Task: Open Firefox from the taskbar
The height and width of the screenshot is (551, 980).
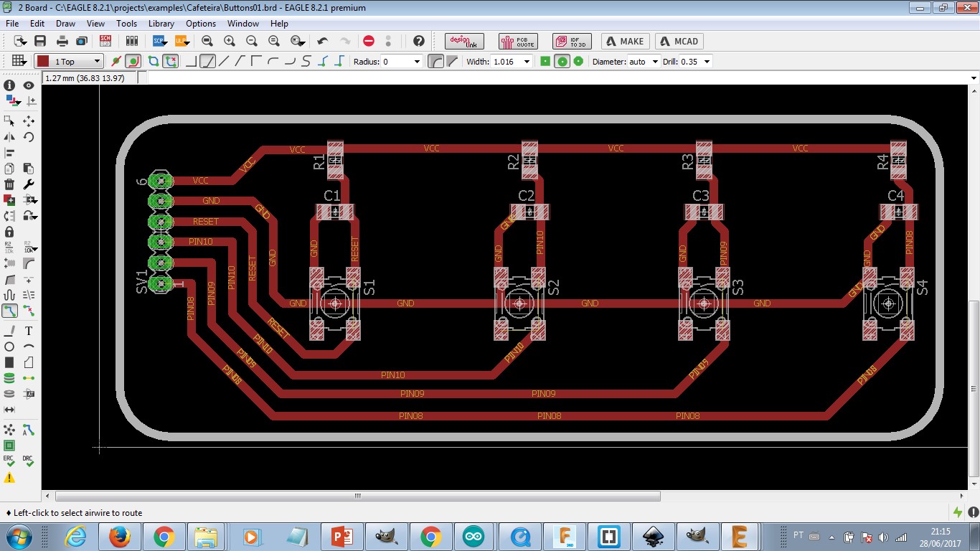Action: 119,537
